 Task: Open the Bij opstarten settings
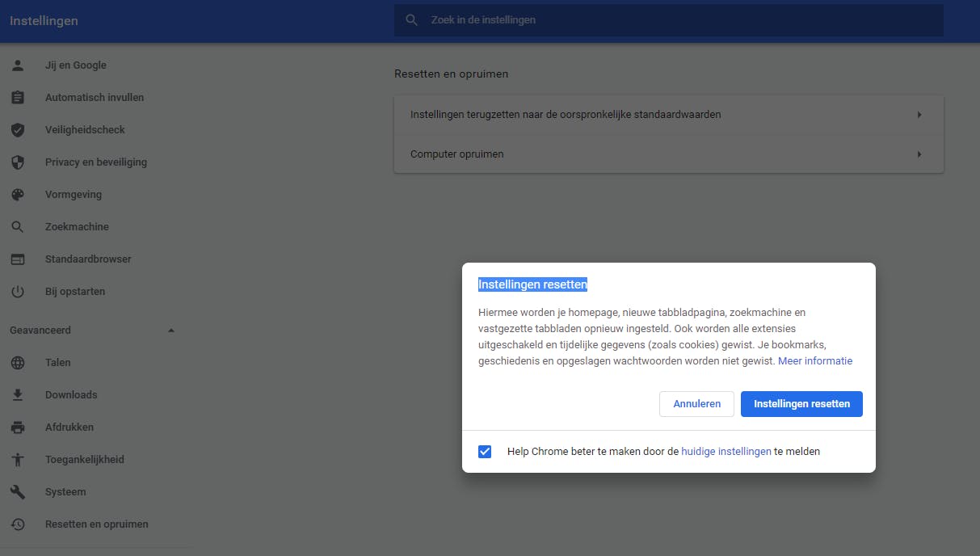pos(75,292)
